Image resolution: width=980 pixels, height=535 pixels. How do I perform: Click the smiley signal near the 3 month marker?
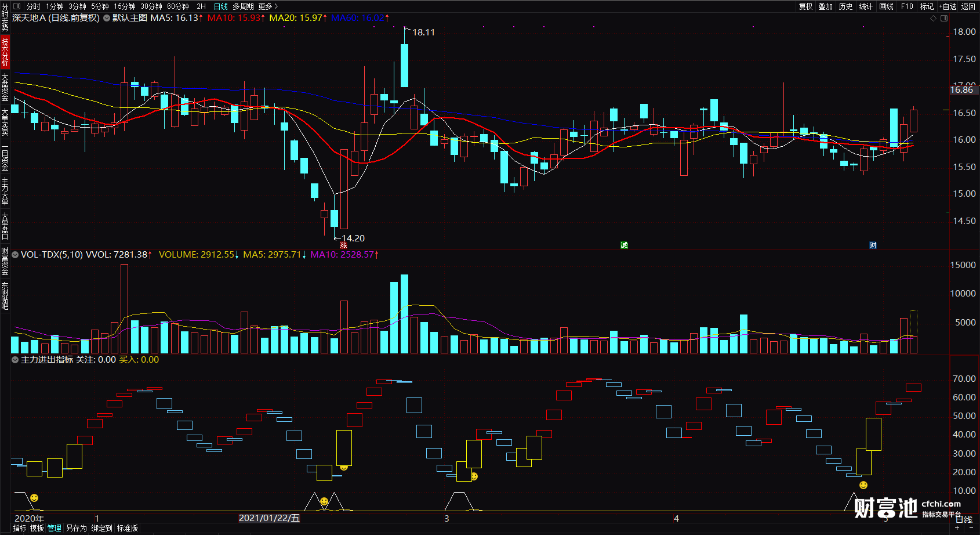474,476
